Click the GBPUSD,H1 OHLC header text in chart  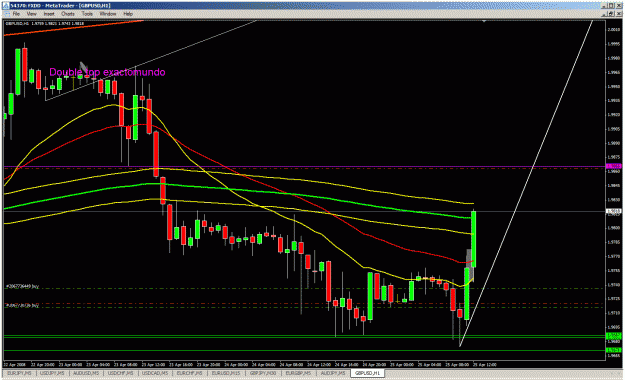coord(44,24)
